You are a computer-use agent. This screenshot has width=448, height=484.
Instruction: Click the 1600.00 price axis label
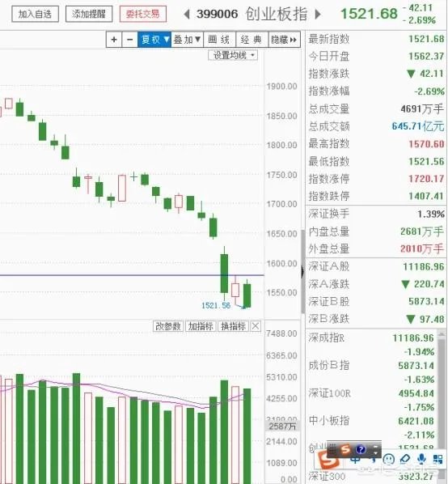coord(281,264)
